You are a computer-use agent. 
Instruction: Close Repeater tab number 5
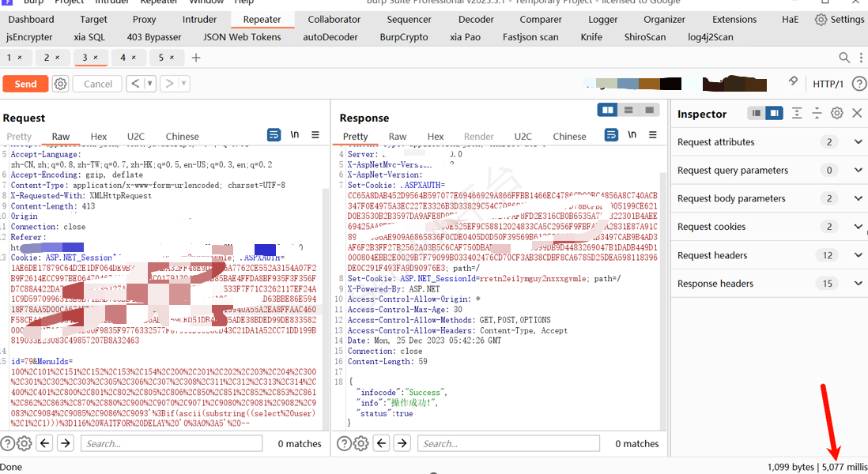coord(174,57)
